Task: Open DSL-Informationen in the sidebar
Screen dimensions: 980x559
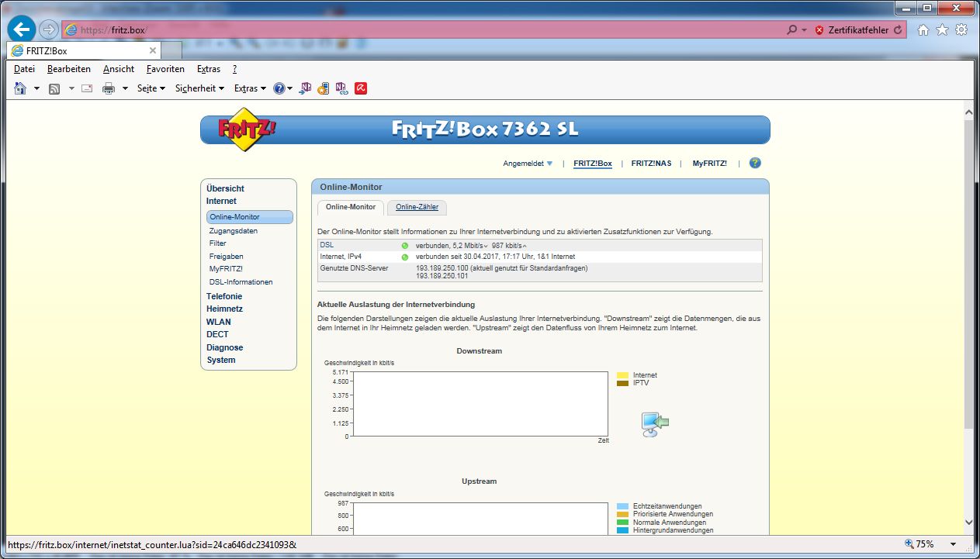Action: 241,282
